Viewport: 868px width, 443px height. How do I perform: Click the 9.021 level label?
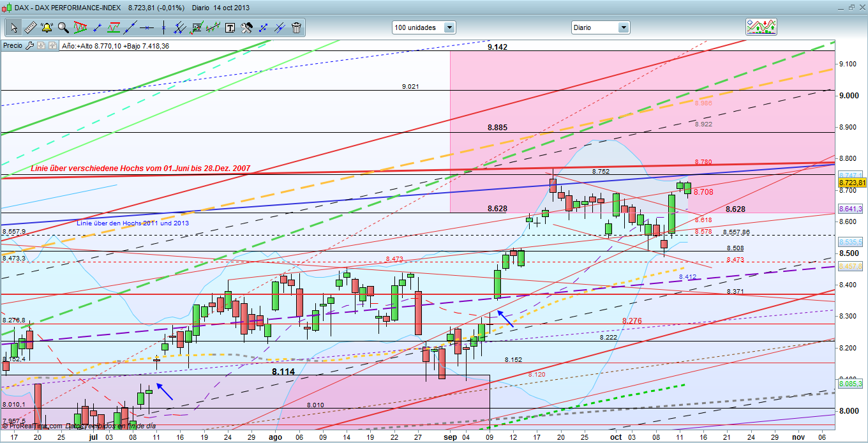pos(410,86)
